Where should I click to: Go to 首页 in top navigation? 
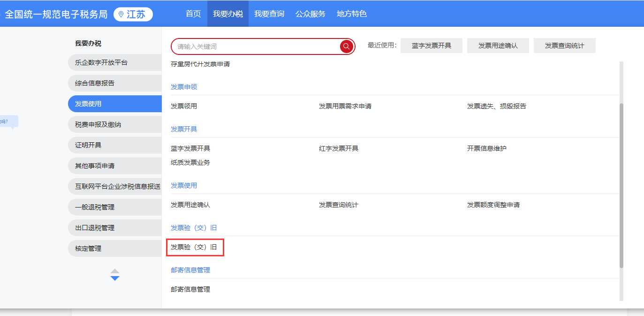(x=193, y=14)
